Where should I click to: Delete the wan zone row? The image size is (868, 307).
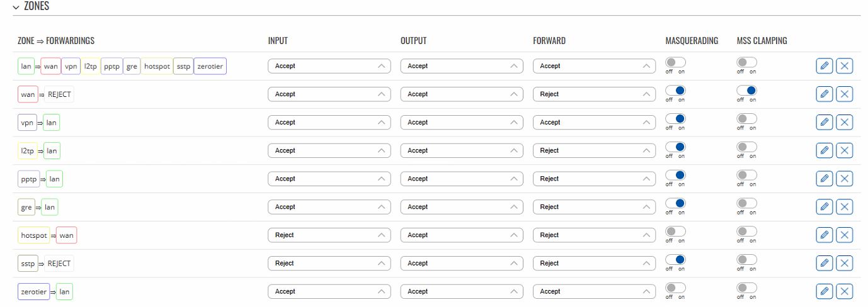845,94
